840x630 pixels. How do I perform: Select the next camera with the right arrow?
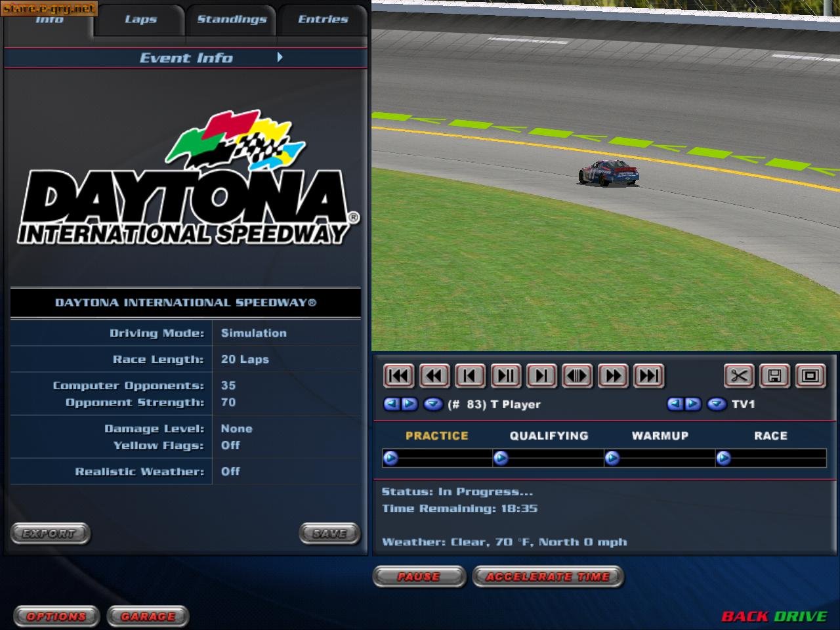pos(694,404)
